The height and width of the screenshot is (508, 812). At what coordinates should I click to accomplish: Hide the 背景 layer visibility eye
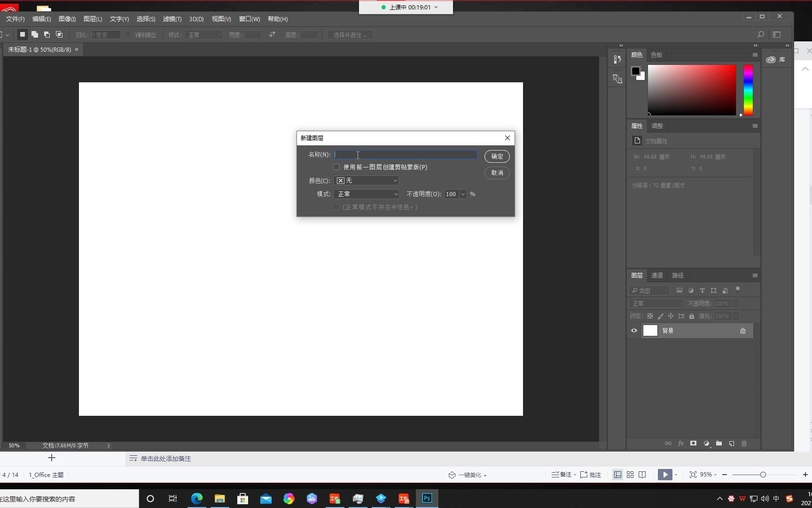tap(634, 331)
